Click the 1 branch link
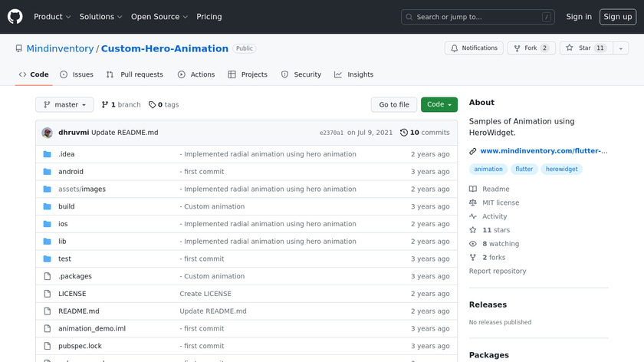The image size is (644, 362). [121, 105]
